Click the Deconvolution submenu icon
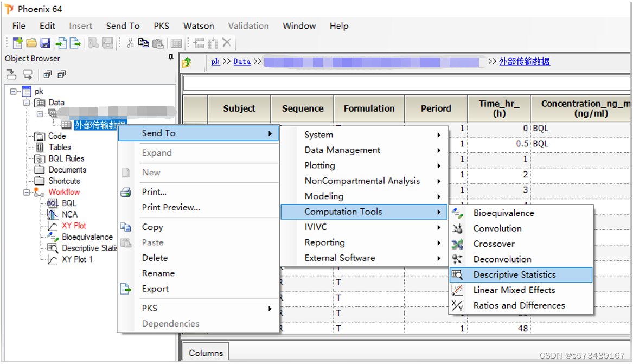The height and width of the screenshot is (364, 633). [457, 259]
